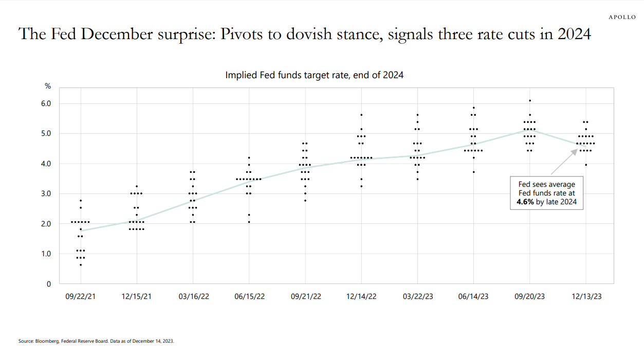Click the 09/20/23 x-axis date
The width and height of the screenshot is (644, 353).
coord(529,296)
